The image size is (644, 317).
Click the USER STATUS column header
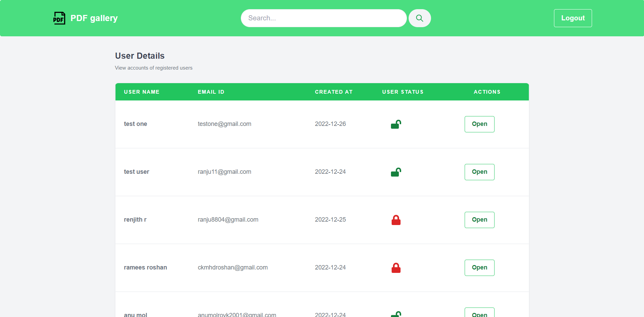coord(403,92)
